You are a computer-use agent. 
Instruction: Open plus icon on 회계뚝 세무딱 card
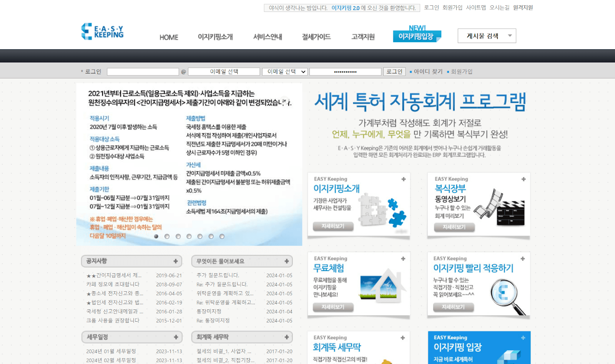click(403, 338)
